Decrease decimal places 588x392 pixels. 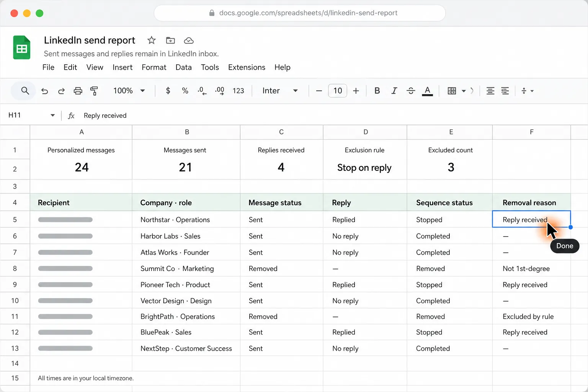point(202,91)
